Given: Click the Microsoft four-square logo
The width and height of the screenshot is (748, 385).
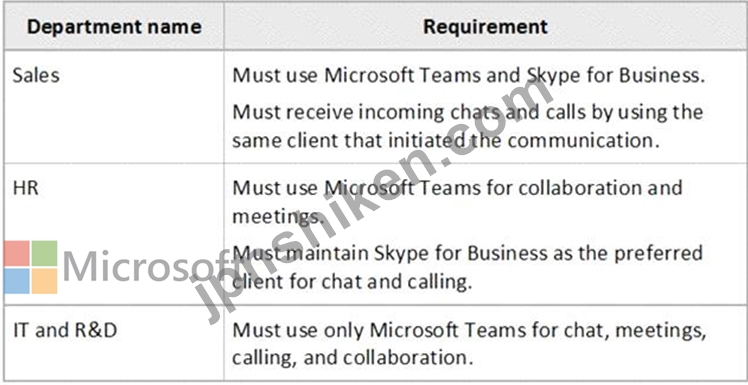Looking at the screenshot, I should [x=30, y=267].
